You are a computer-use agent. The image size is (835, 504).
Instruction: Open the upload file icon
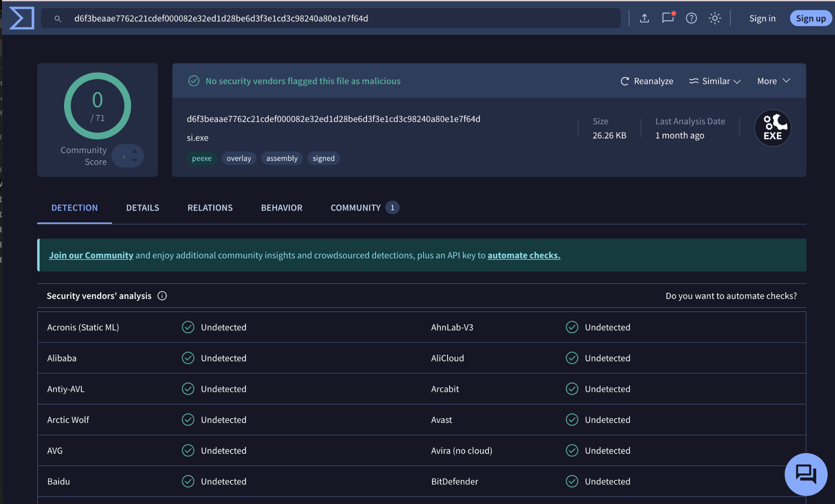tap(644, 18)
